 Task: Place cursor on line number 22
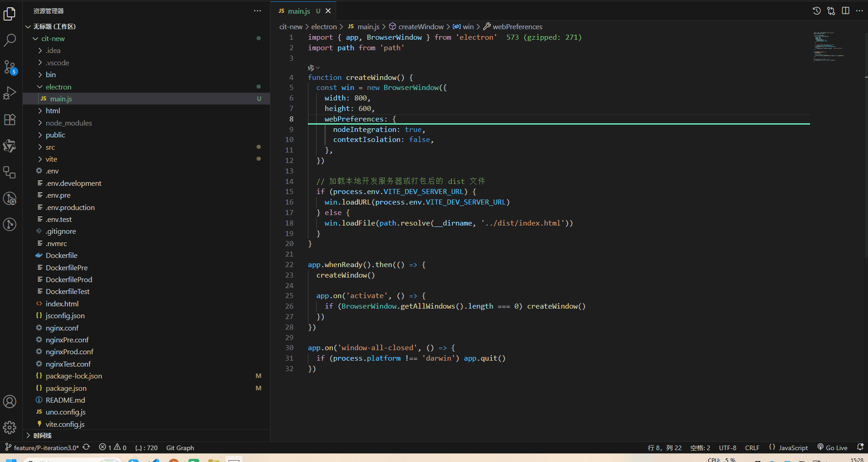pos(289,265)
